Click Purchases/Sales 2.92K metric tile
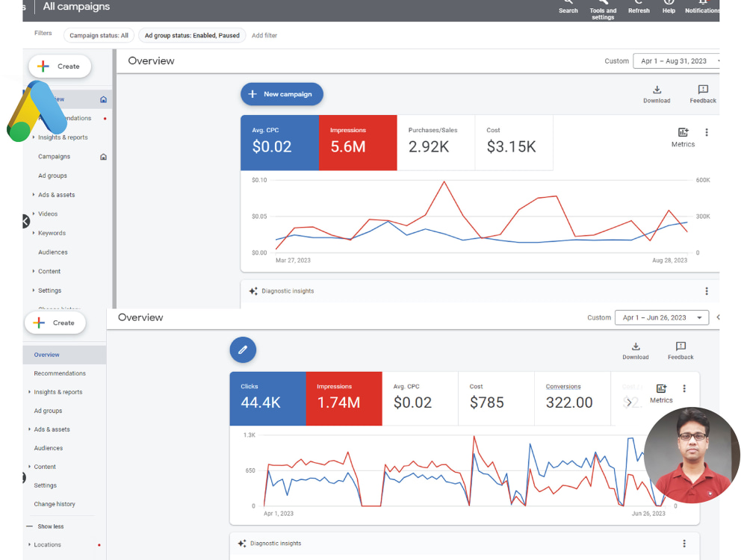747x560 pixels. click(436, 143)
